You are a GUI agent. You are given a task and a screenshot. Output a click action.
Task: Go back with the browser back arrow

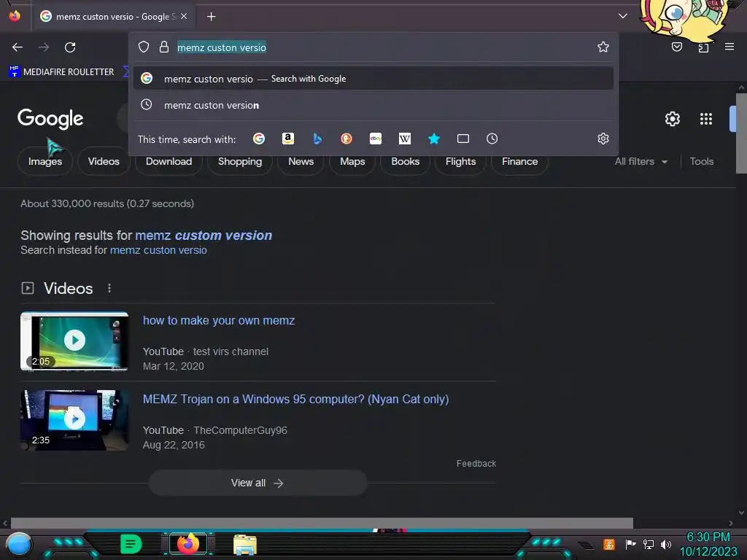click(x=18, y=47)
